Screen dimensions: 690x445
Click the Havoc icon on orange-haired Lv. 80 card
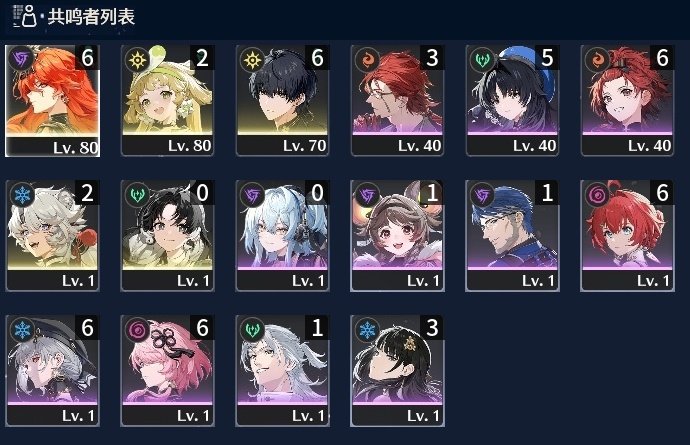pyautogui.click(x=21, y=59)
